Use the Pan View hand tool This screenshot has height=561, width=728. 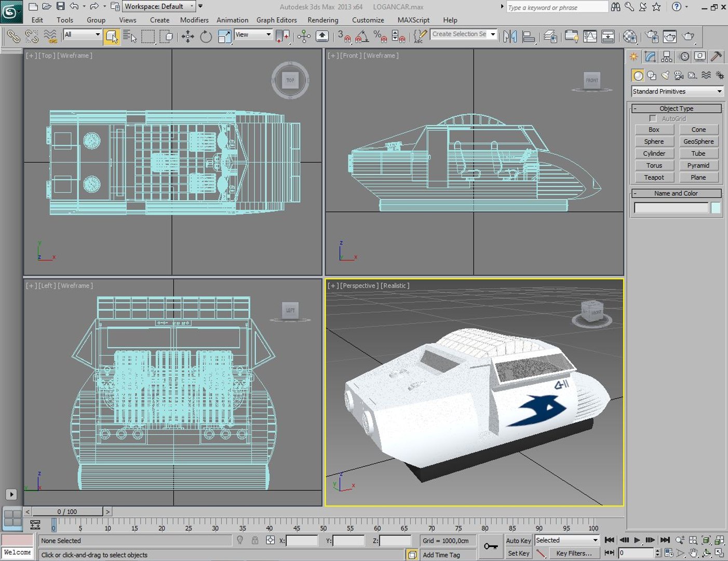click(x=693, y=553)
